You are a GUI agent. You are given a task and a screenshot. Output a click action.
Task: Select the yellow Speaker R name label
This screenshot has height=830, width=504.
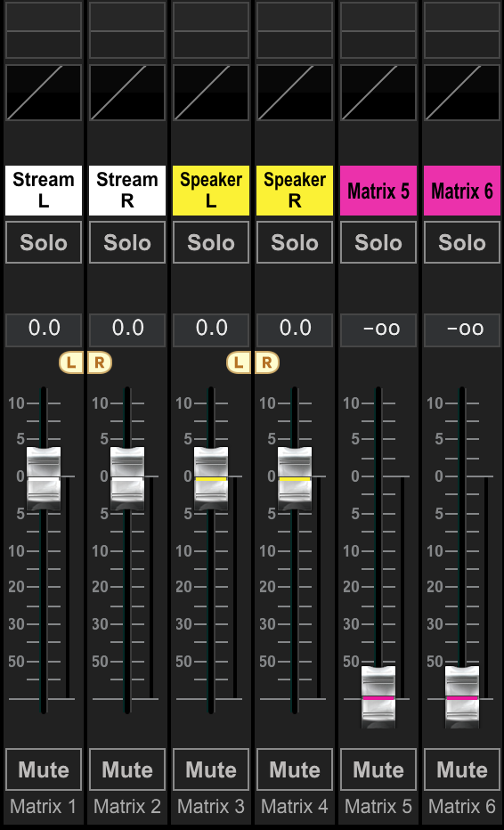295,191
